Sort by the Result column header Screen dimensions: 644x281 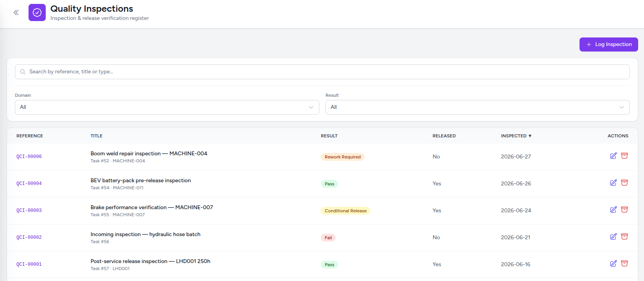tap(329, 136)
